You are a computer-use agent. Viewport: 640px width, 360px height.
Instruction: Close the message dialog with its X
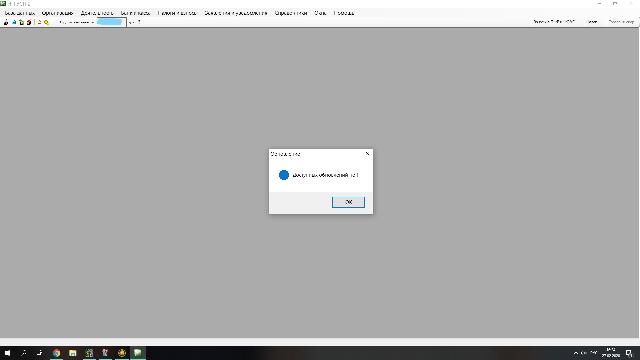tap(367, 154)
